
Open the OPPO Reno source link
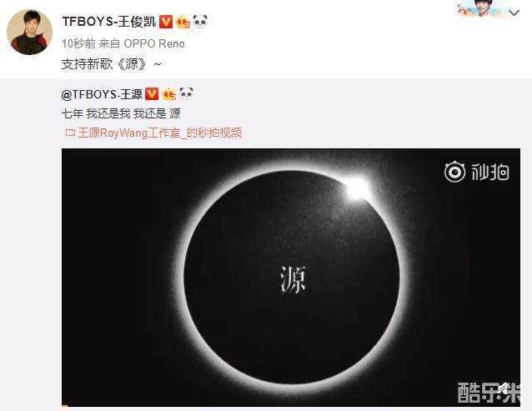point(154,43)
